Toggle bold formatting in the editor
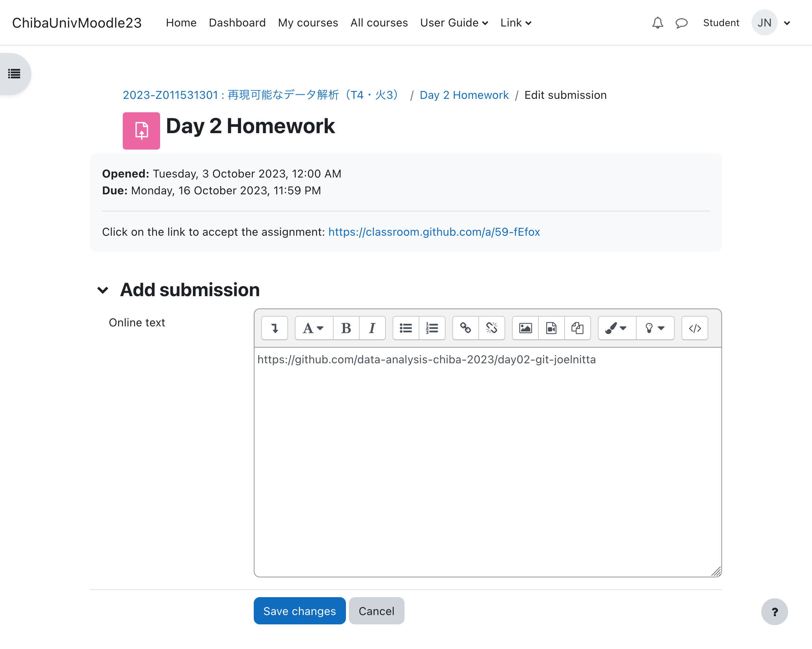This screenshot has height=649, width=812. tap(346, 328)
